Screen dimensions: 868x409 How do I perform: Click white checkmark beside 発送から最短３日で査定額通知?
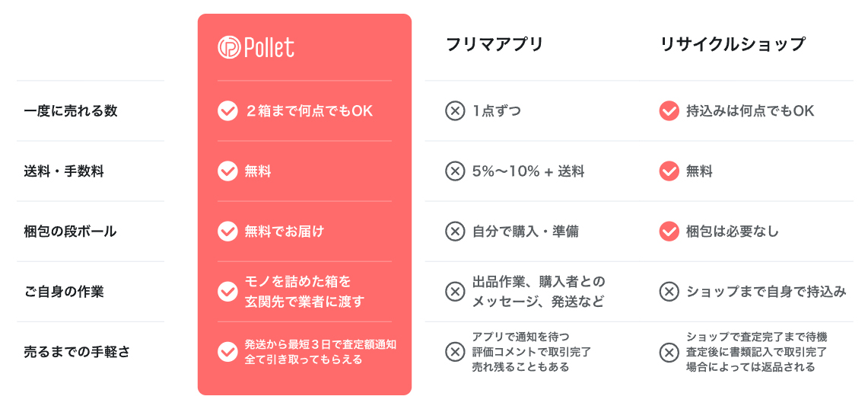(227, 351)
